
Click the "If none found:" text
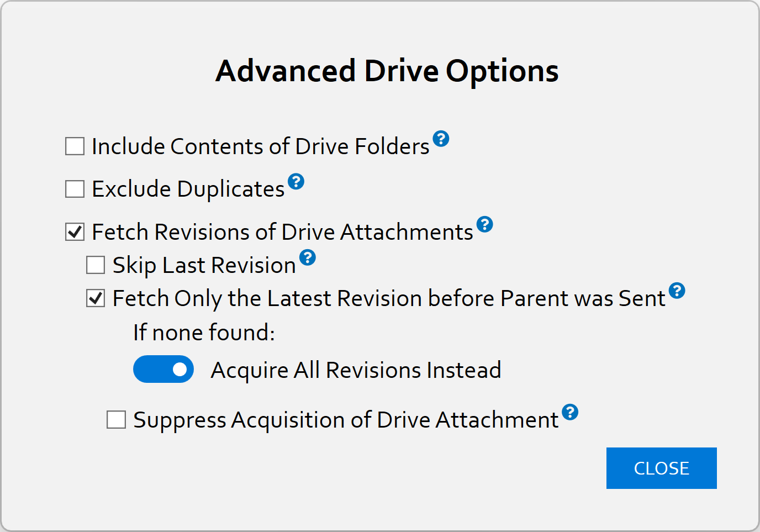tap(204, 333)
